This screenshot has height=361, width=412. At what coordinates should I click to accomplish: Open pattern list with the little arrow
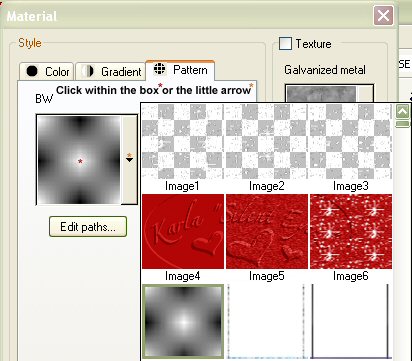coord(130,159)
